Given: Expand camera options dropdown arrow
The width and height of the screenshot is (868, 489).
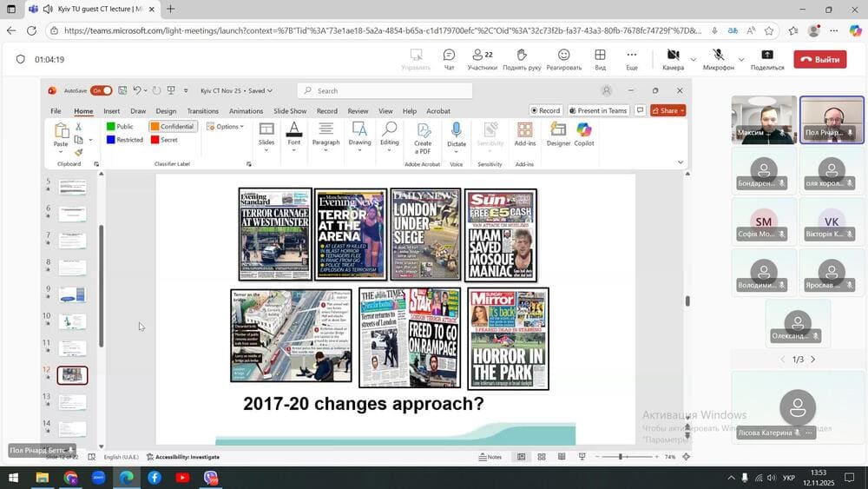Looking at the screenshot, I should coord(693,60).
